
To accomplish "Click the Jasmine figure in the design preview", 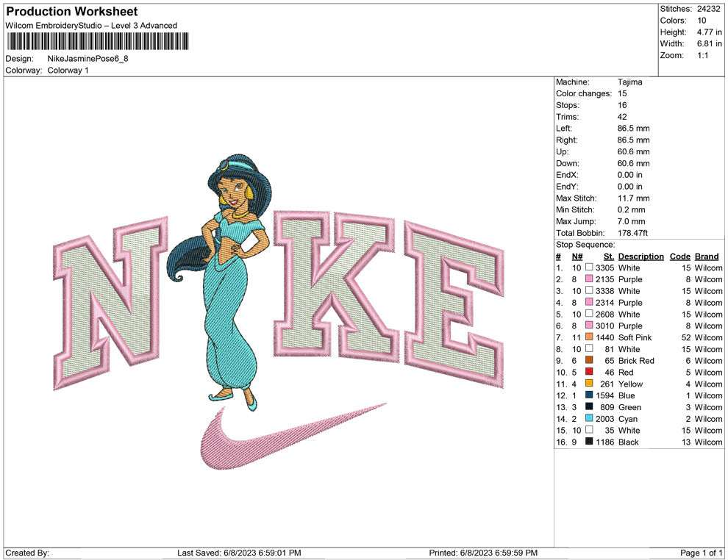I will (220, 281).
